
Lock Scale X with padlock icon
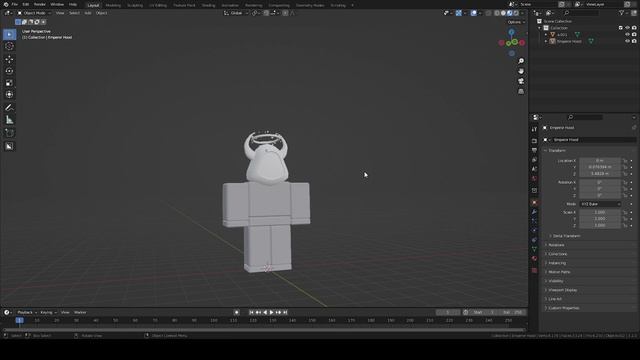click(625, 212)
